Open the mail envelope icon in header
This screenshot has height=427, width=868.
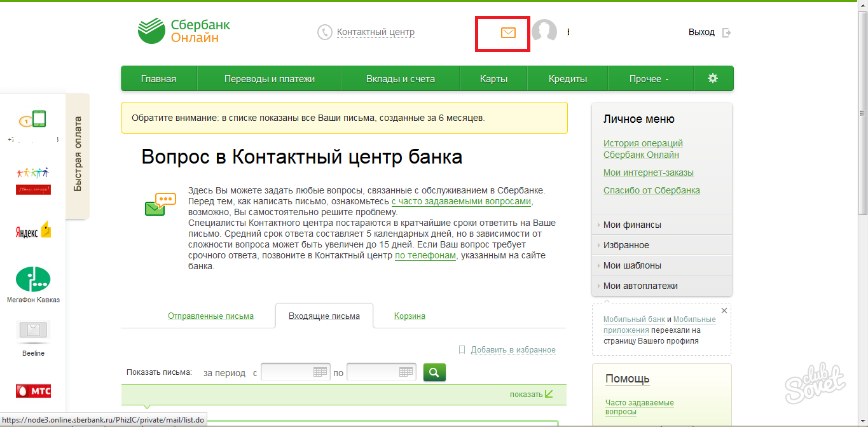[507, 32]
